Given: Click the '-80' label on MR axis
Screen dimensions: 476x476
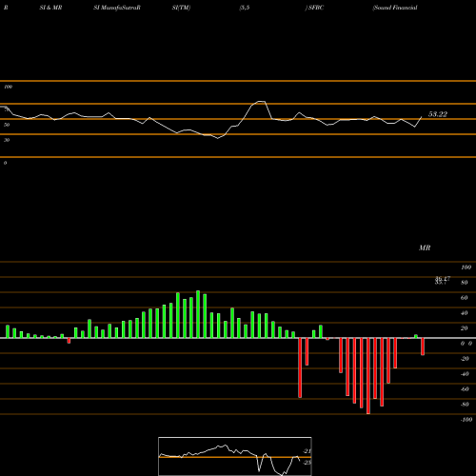Looking at the screenshot, I should click(465, 405).
